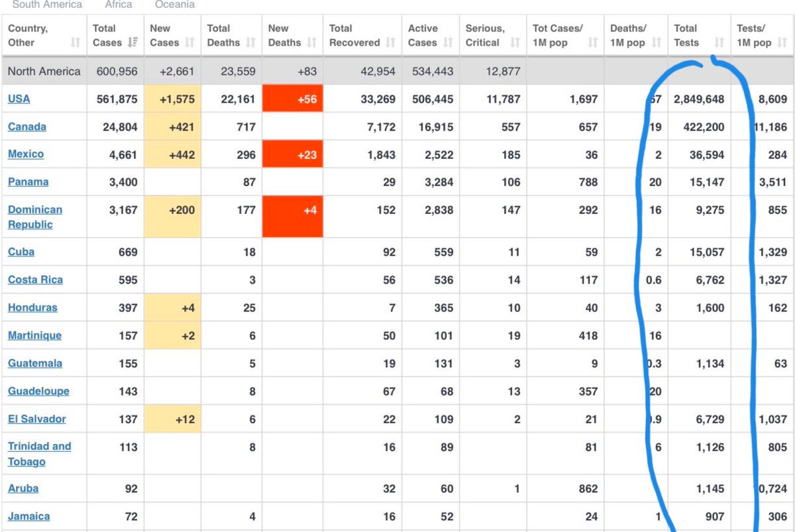Open the USA country link
Viewport: 795px width, 532px height.
19,99
